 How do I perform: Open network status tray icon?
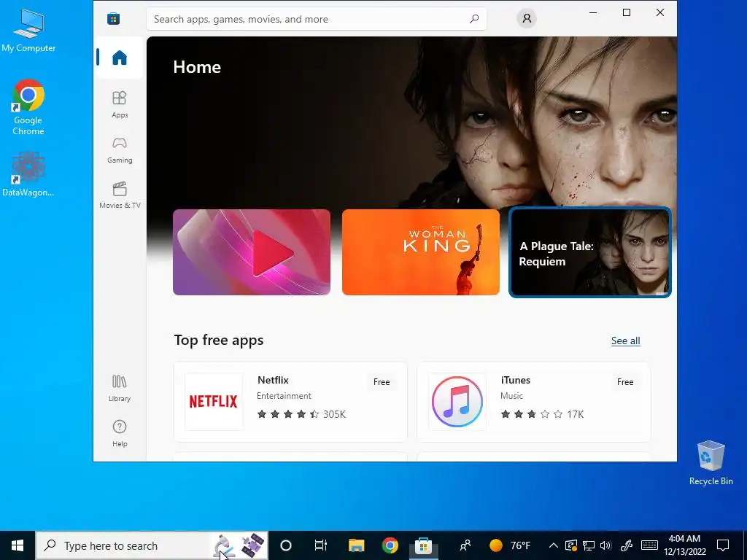coord(589,545)
